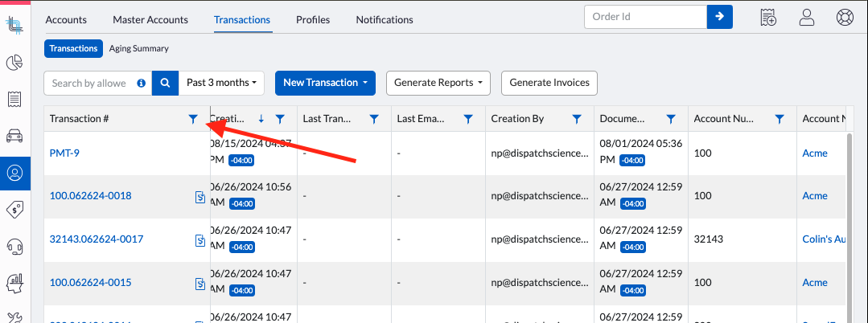Switch to the Aging Summary sub-tab
This screenshot has width=868, height=323.
point(139,49)
